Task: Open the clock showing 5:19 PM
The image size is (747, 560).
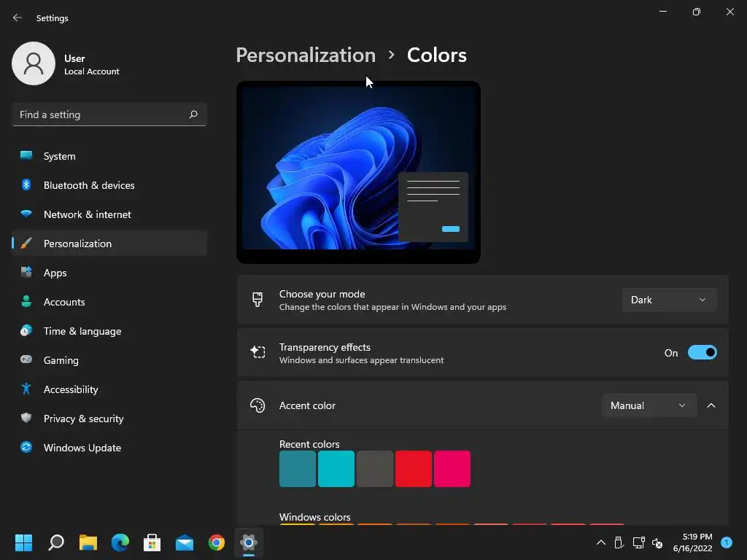Action: point(693,542)
